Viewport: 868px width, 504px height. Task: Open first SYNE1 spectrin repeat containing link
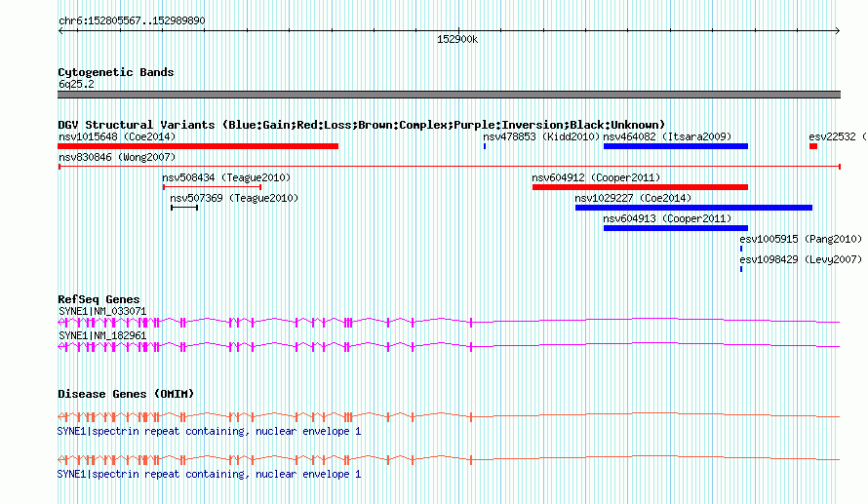point(210,431)
